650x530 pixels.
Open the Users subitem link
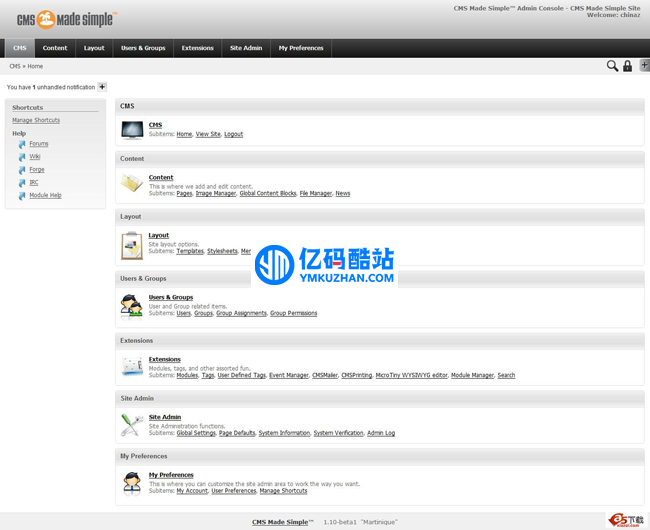[184, 313]
